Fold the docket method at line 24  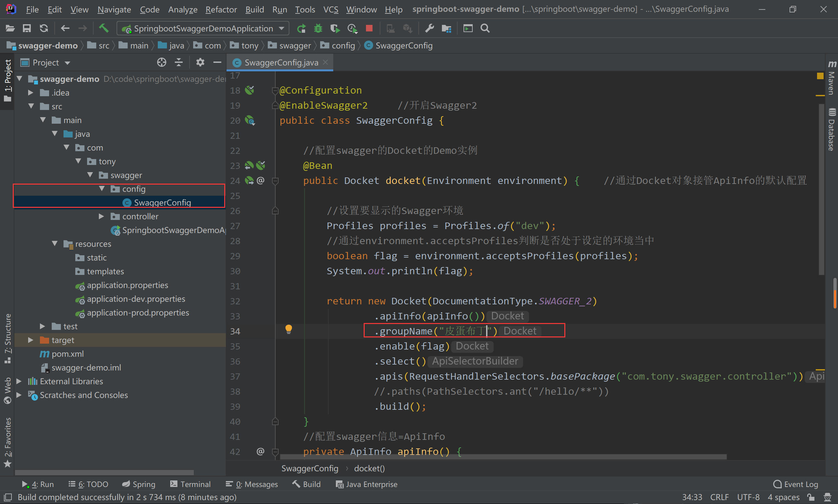276,181
